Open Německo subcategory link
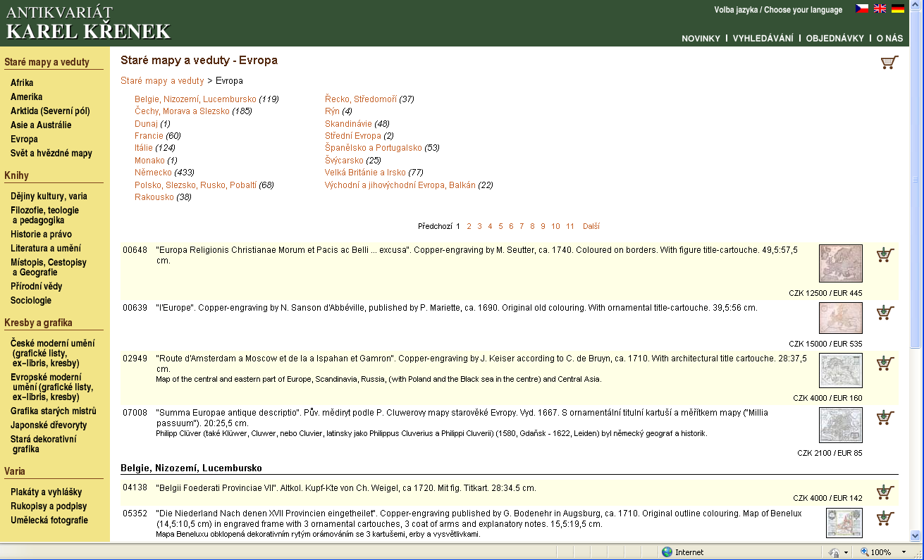Screen dimensions: 924x560 coord(153,173)
